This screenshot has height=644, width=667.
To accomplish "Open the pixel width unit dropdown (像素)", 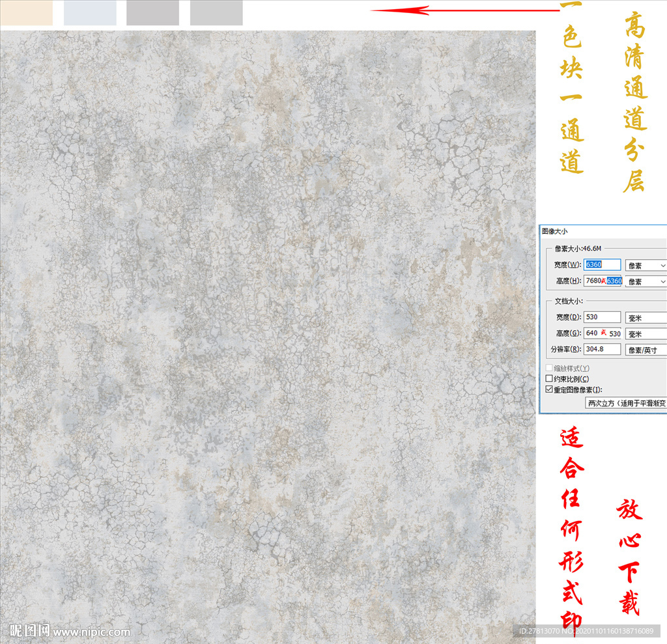I will 646,266.
